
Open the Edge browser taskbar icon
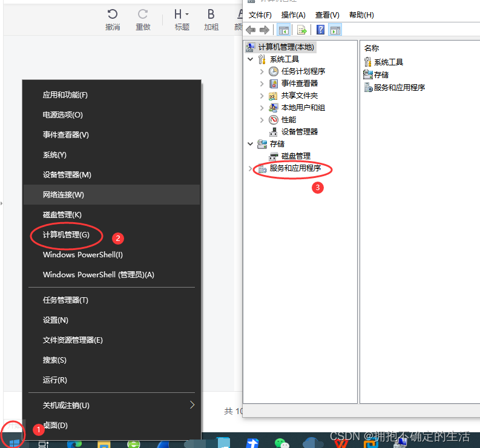[x=74, y=444]
